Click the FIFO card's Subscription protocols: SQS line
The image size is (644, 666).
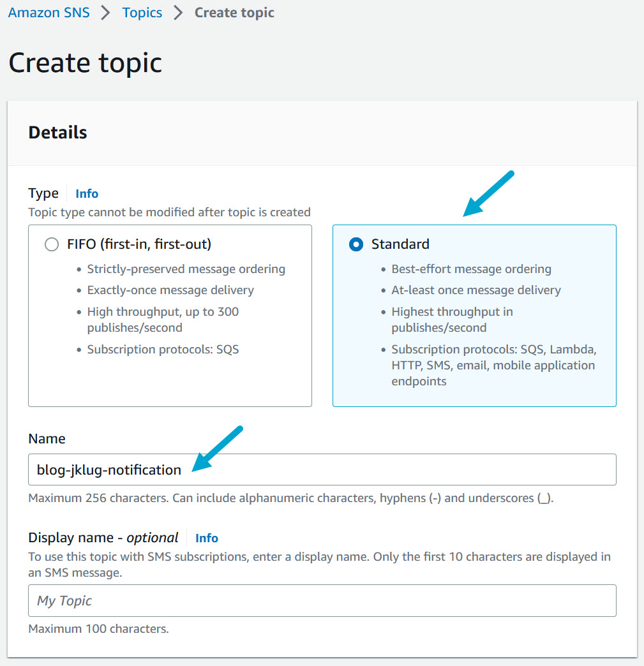(163, 350)
